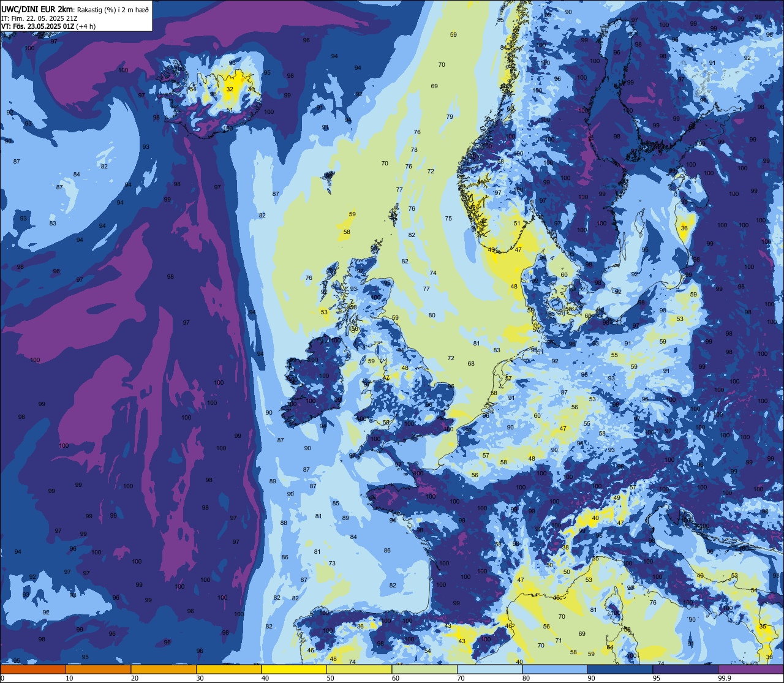784x683 pixels.
Task: Click the "75" humidity value on the map
Action: pos(448,219)
